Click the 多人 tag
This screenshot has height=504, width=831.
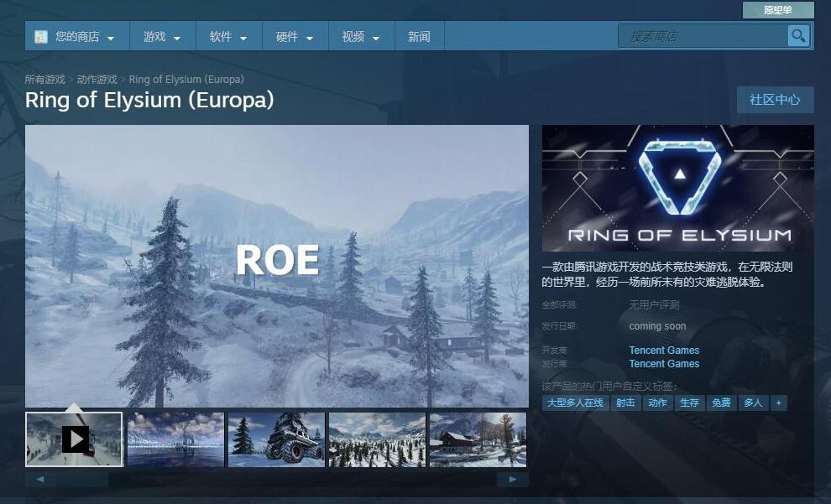[753, 403]
